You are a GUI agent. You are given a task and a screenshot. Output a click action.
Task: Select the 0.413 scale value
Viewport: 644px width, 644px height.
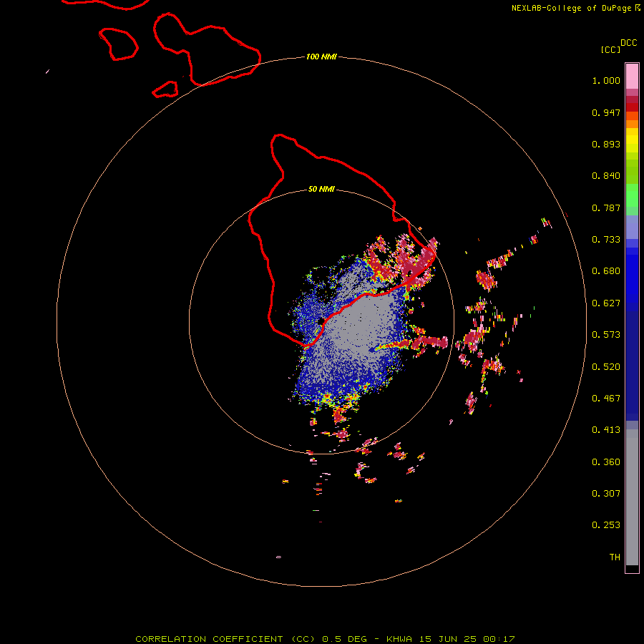click(x=606, y=430)
